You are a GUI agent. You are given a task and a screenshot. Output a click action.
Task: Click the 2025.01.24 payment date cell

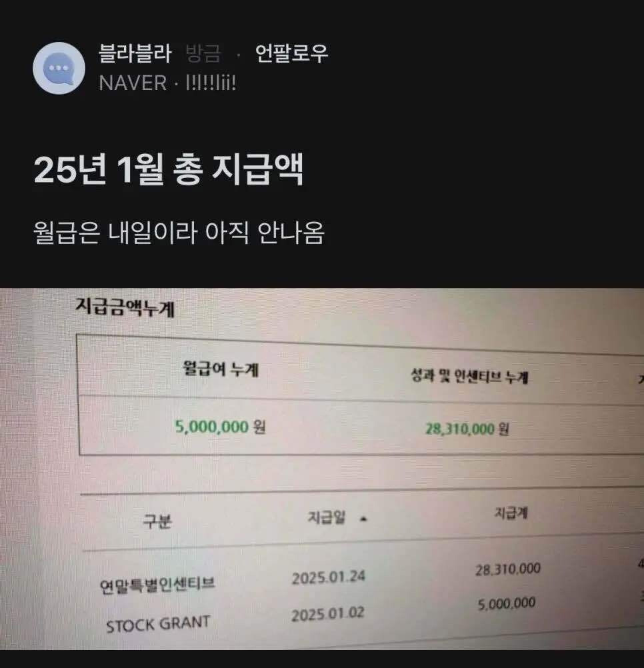coord(329,577)
